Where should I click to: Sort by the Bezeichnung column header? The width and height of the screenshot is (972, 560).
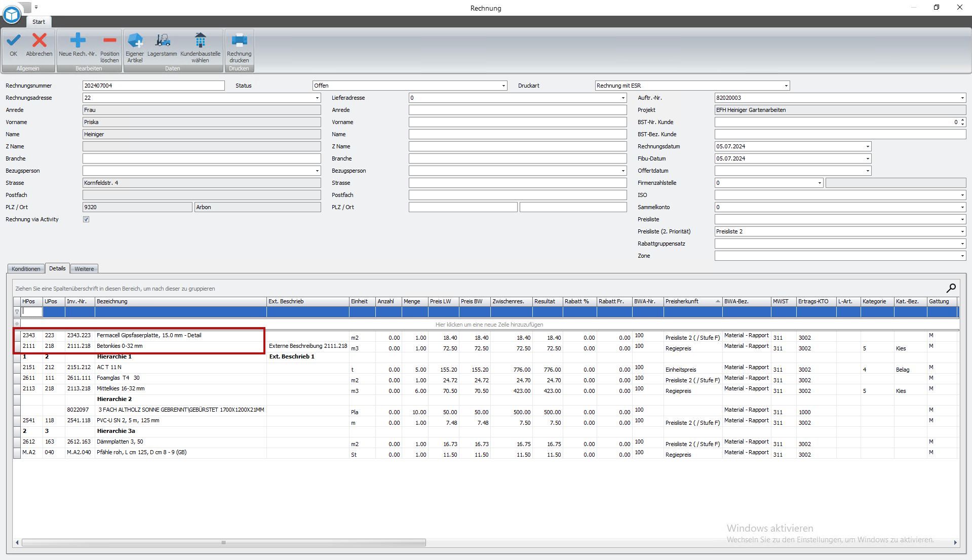click(181, 301)
